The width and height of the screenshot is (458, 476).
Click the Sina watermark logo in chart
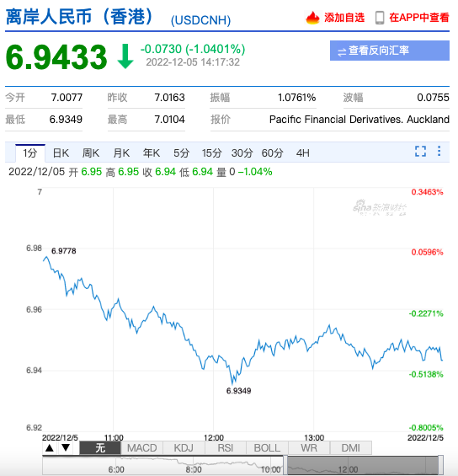(380, 208)
